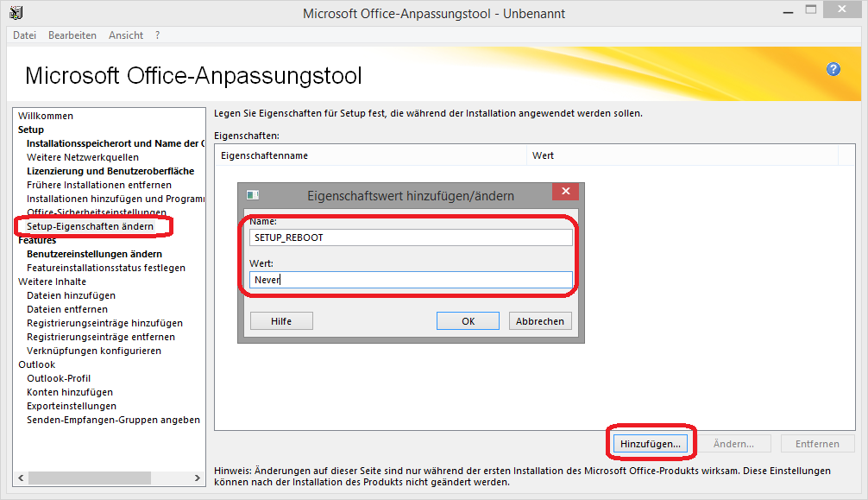Select Exporteinstellungen
Image resolution: width=868 pixels, height=500 pixels.
72,407
